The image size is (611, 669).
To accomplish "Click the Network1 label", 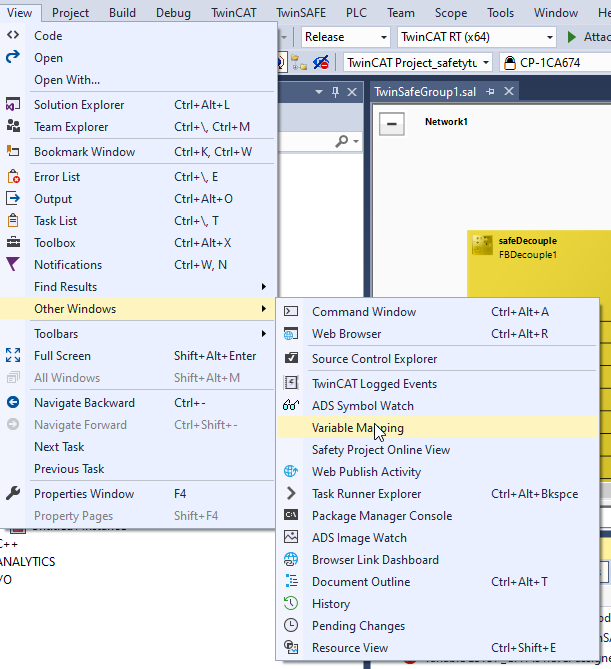I will tap(446, 122).
